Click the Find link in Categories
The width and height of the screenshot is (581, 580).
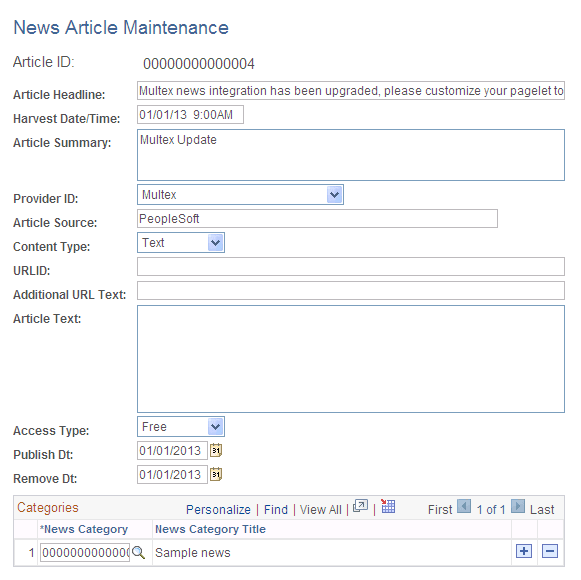pos(276,510)
